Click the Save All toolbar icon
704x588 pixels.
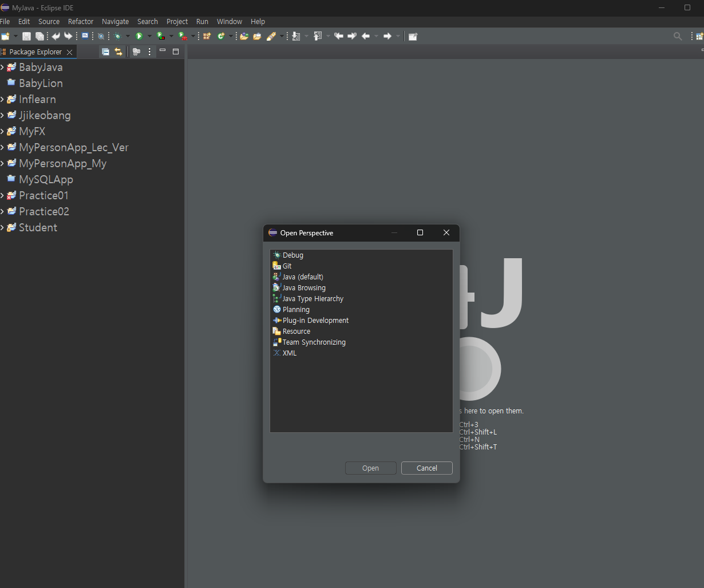coord(39,36)
